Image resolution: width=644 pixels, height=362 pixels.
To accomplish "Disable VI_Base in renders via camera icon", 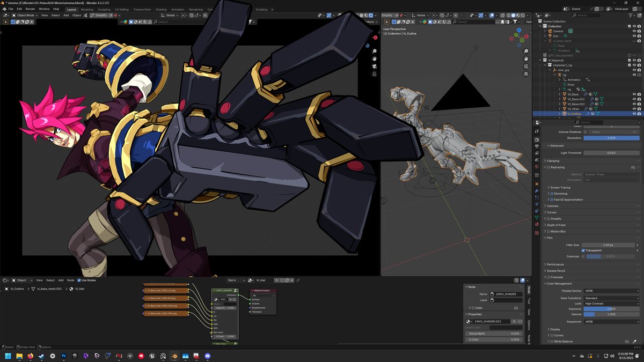I will tap(639, 94).
